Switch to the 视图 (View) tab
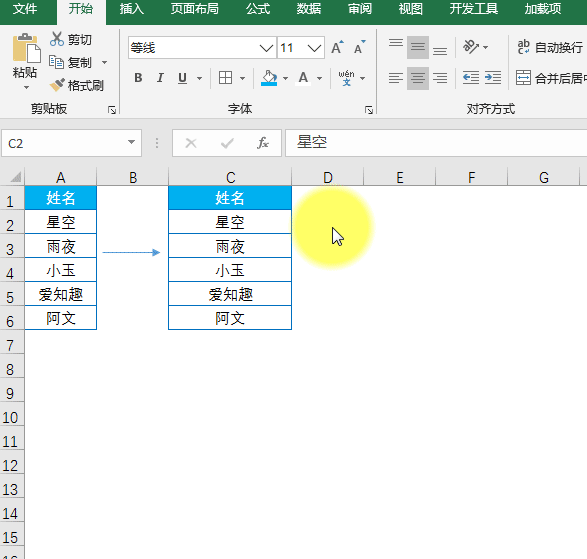 click(x=411, y=9)
